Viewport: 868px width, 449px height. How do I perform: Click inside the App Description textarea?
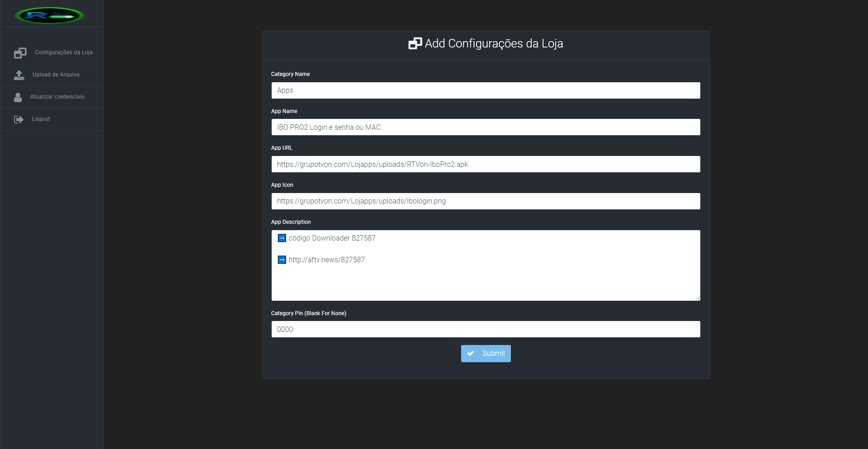click(486, 280)
